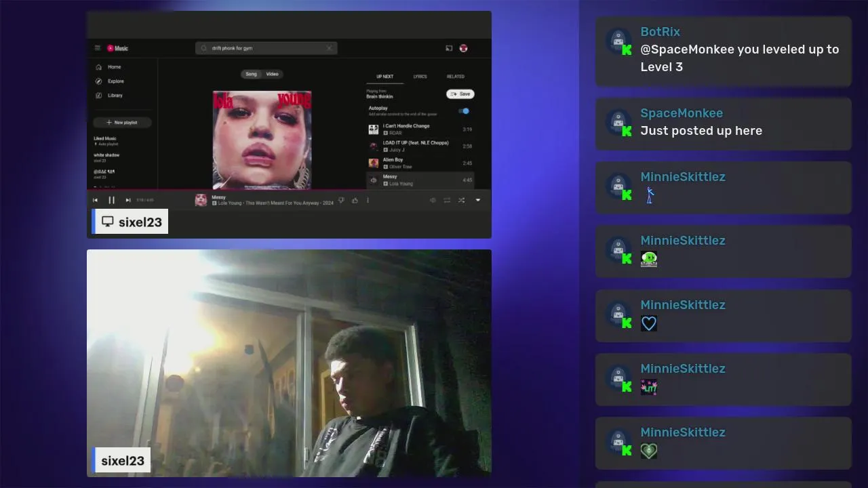Select the UP NEXT tab

click(384, 77)
